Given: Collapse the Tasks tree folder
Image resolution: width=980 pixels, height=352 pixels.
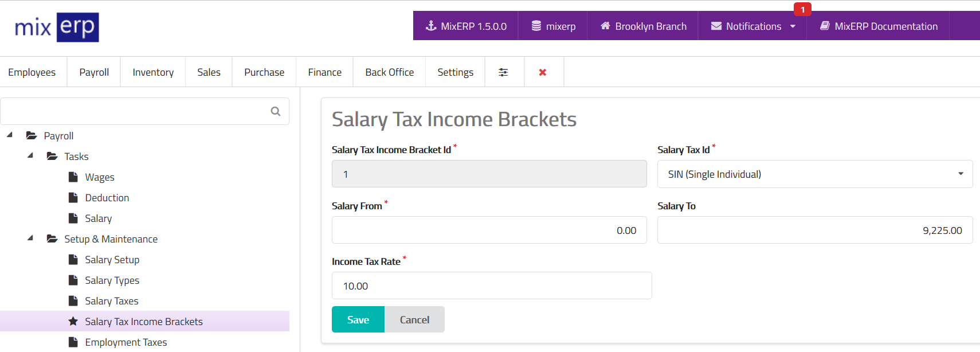Looking at the screenshot, I should [30, 156].
